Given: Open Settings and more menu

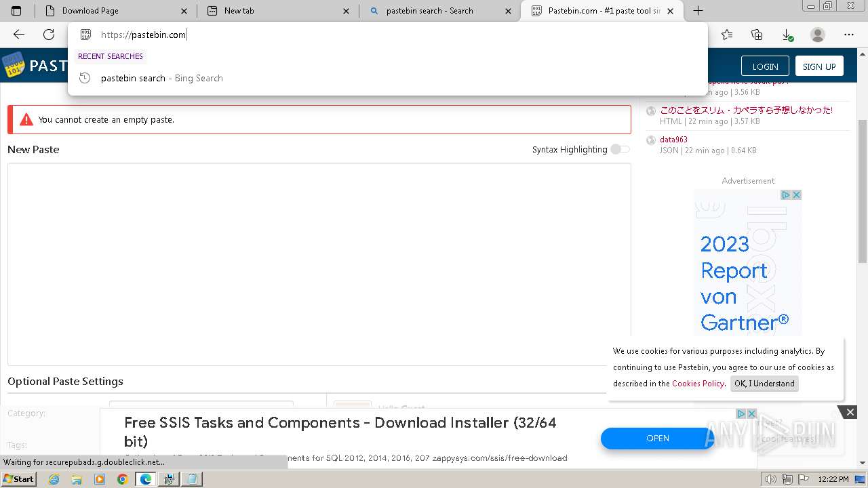Looking at the screenshot, I should pyautogui.click(x=849, y=35).
